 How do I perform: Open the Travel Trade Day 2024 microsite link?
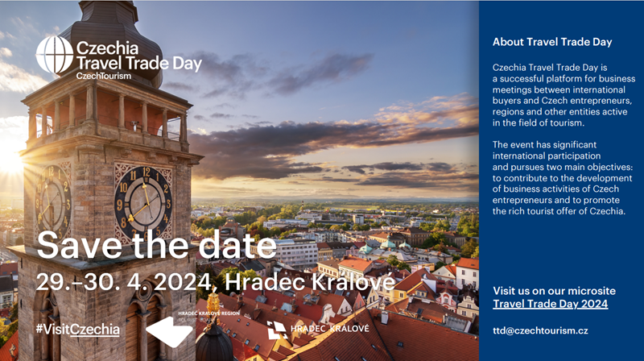[x=551, y=304]
